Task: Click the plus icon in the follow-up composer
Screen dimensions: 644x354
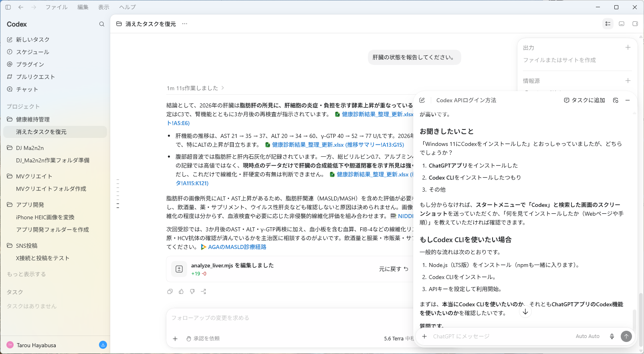Action: [x=175, y=338]
